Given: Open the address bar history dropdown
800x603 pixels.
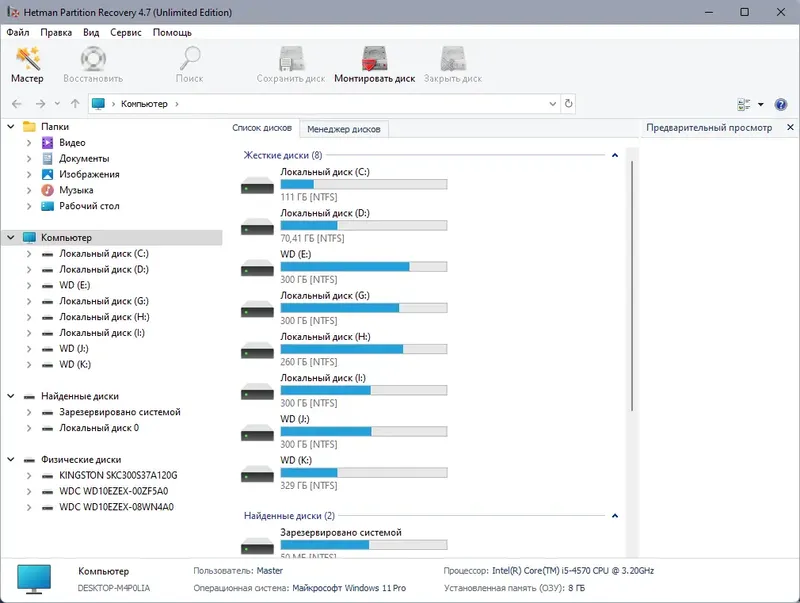Looking at the screenshot, I should pos(553,104).
